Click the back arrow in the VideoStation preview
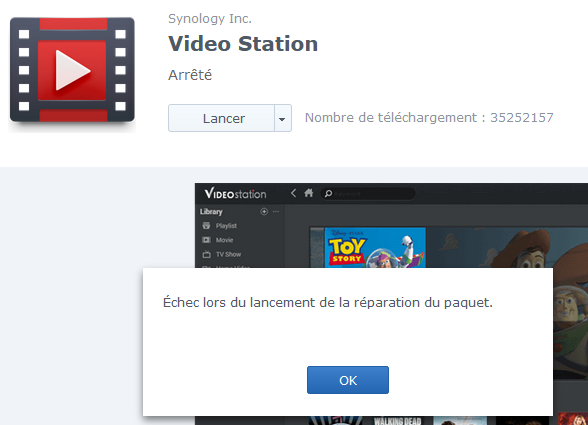This screenshot has height=425, width=588. click(x=294, y=193)
